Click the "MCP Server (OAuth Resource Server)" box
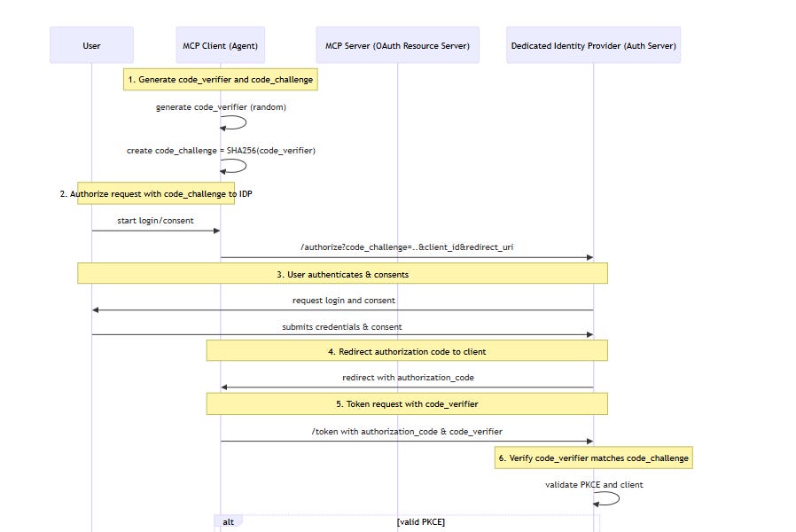Image resolution: width=796 pixels, height=532 pixels. click(397, 44)
